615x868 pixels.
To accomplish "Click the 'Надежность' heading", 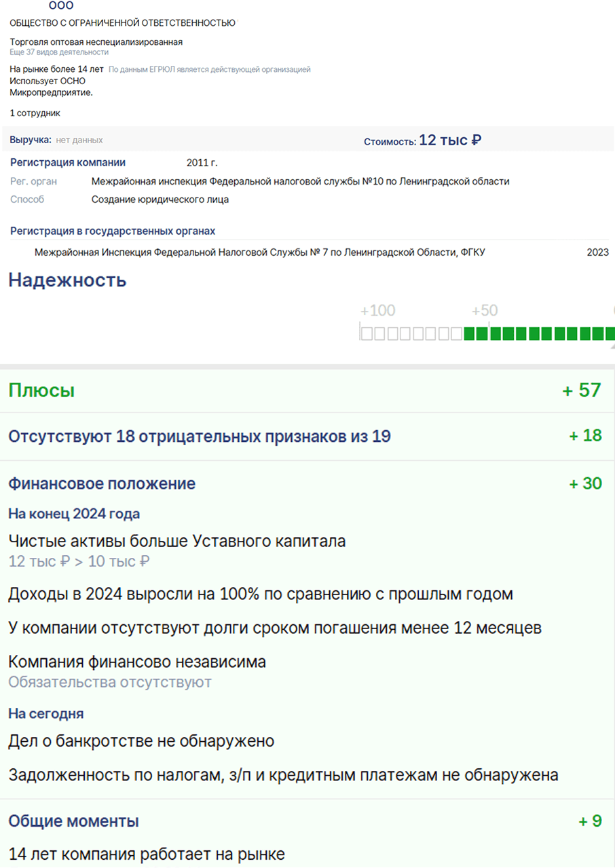I will click(67, 280).
